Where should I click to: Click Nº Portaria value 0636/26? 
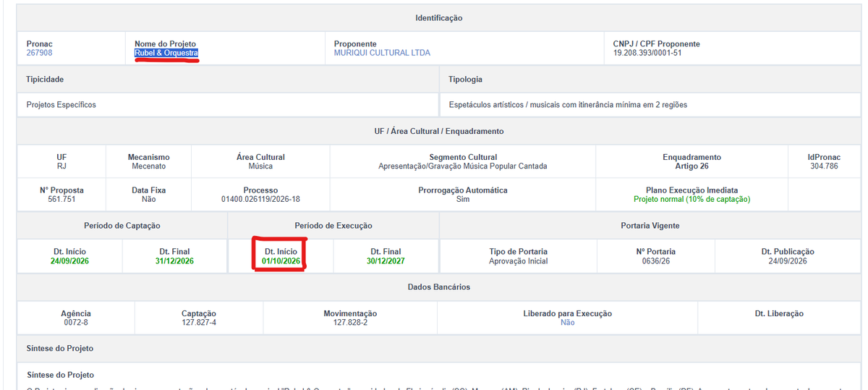tap(656, 261)
